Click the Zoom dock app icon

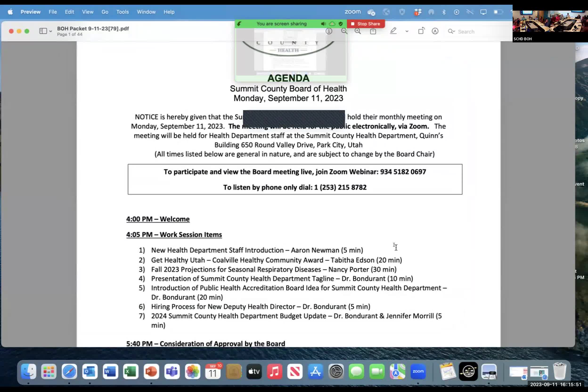418,372
